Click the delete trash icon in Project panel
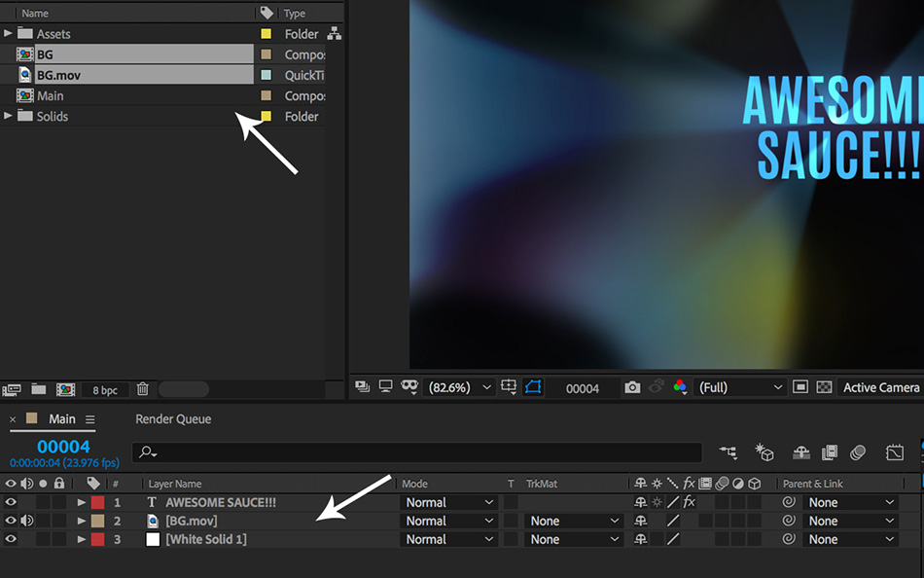Image resolution: width=924 pixels, height=578 pixels. (x=142, y=389)
